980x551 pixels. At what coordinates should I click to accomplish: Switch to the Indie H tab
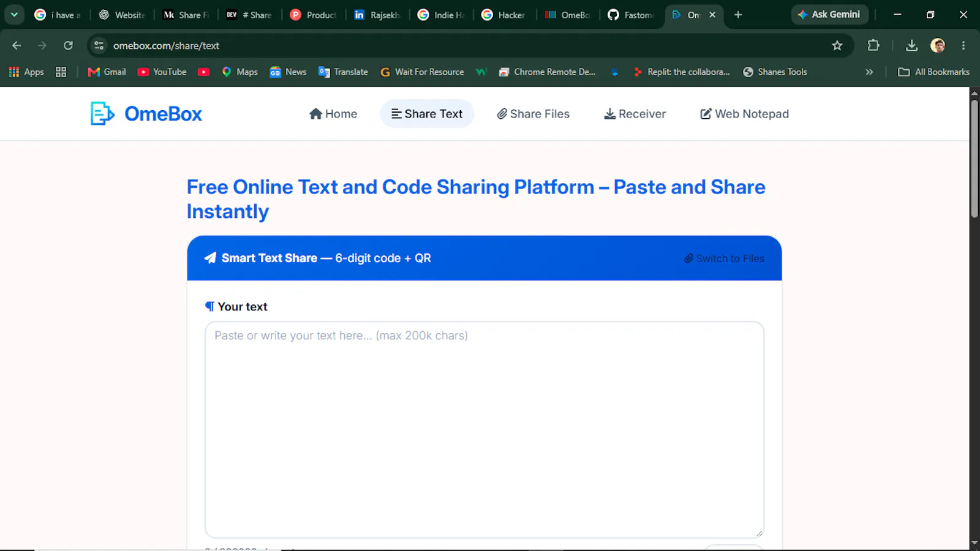click(x=440, y=15)
